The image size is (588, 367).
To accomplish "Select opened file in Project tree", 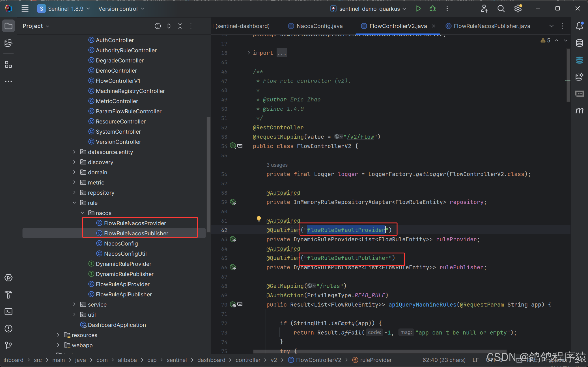I will click(158, 26).
